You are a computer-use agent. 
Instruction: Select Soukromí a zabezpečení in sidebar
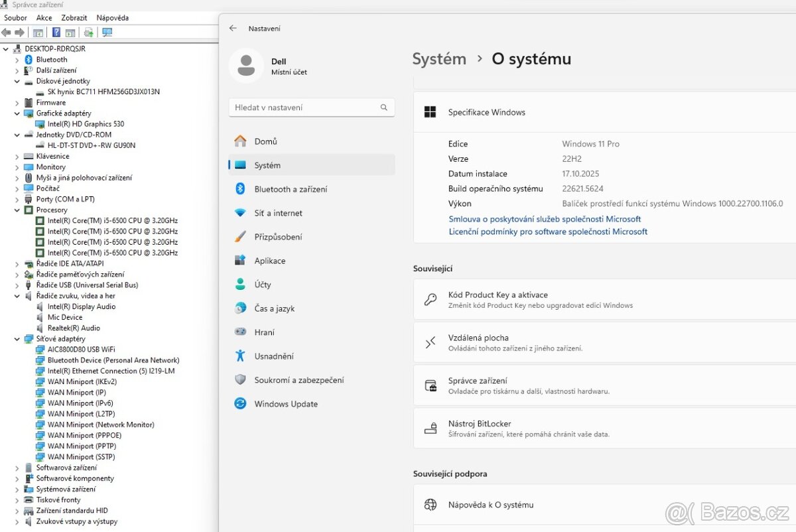[299, 380]
